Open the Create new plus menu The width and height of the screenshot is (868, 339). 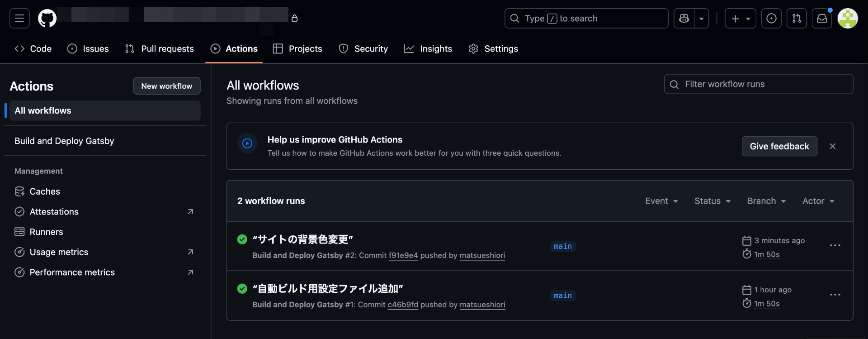click(741, 19)
